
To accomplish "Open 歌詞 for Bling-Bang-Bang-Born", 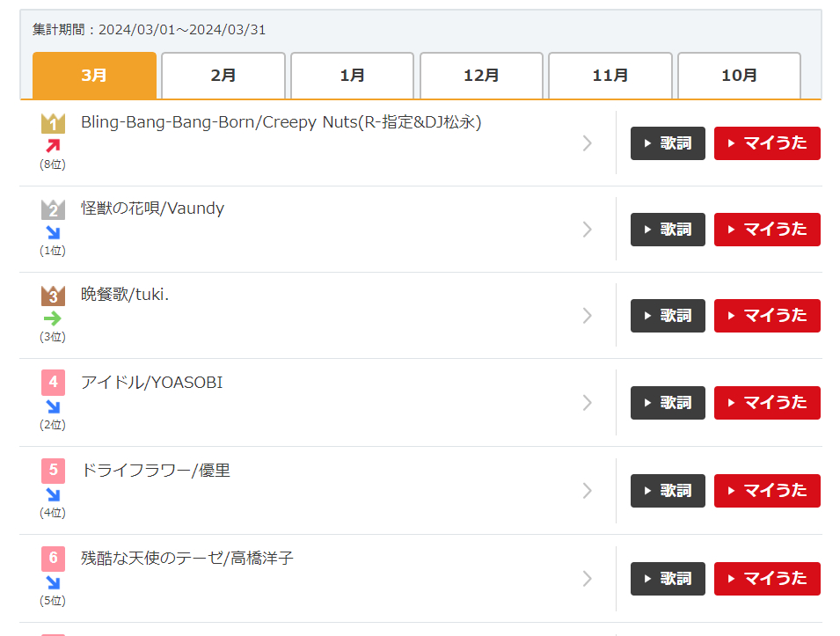I will coord(668,143).
